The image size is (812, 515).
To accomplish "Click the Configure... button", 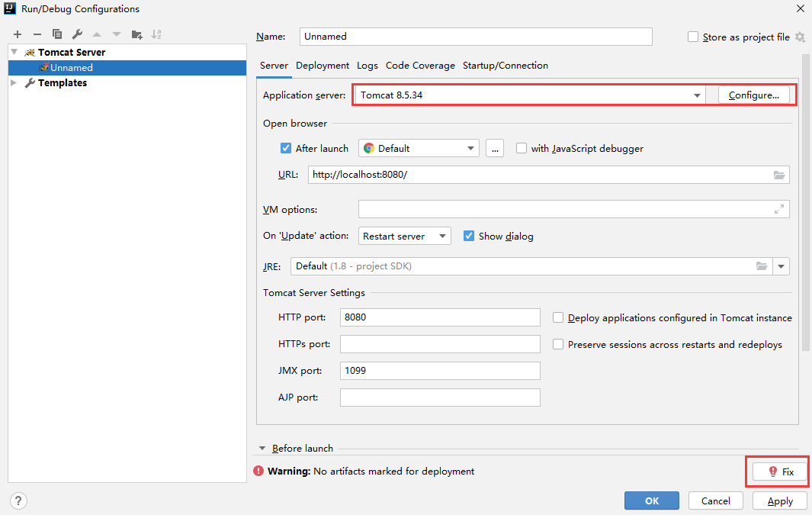I will [753, 95].
